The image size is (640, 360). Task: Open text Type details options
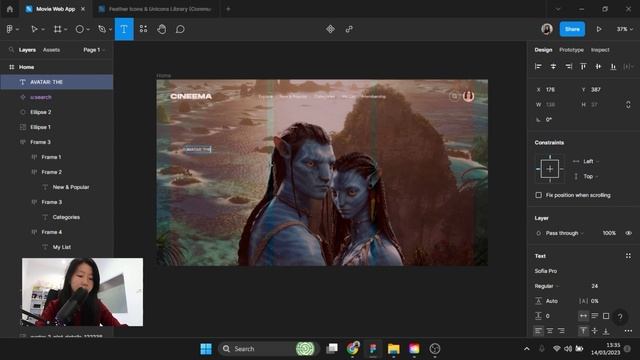tap(628, 331)
